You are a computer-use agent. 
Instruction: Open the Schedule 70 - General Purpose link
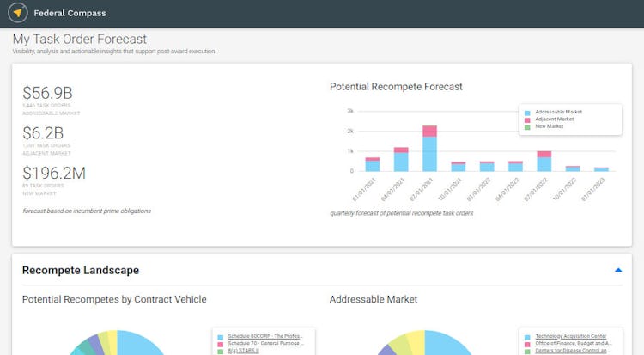tap(265, 343)
